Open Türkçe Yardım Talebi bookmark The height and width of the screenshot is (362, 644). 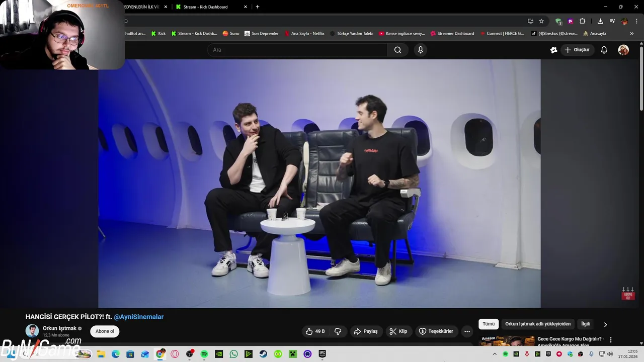coord(352,34)
